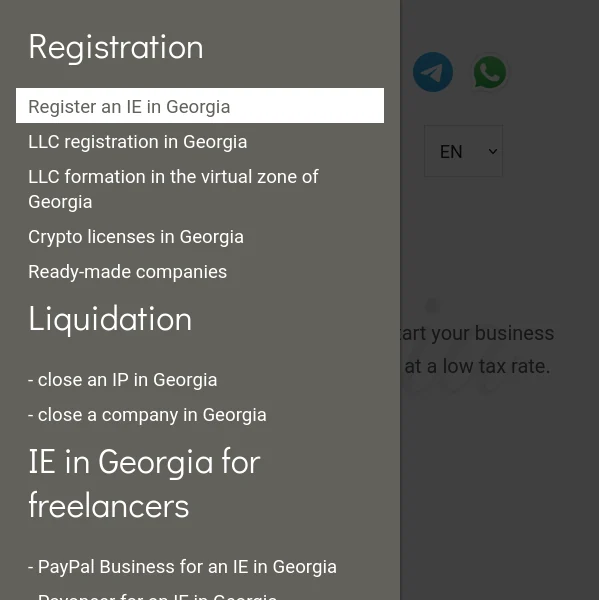Click the dimmed 'at a low tax rate' text
The width and height of the screenshot is (599, 600).
point(477,366)
